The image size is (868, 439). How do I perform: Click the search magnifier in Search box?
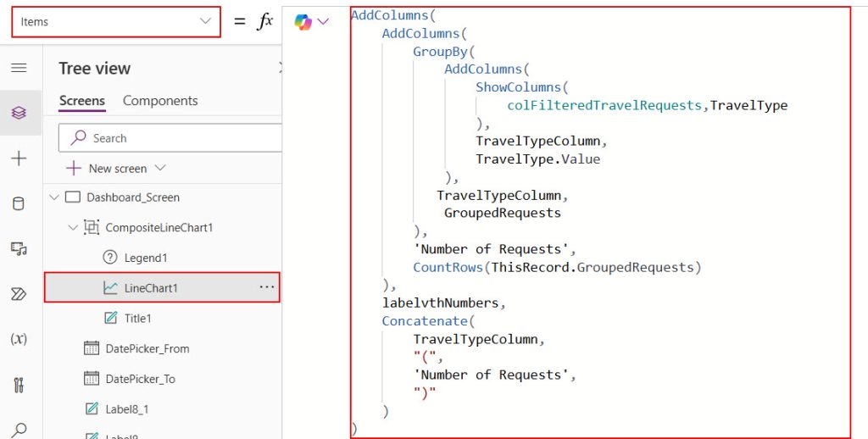click(x=78, y=137)
